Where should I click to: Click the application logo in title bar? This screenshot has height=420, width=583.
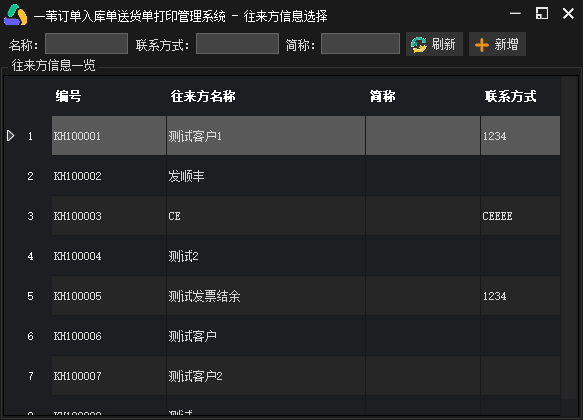pyautogui.click(x=16, y=15)
